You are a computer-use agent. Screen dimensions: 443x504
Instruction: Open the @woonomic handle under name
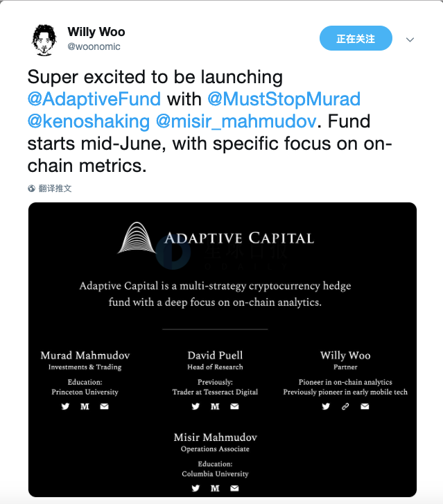[x=94, y=46]
